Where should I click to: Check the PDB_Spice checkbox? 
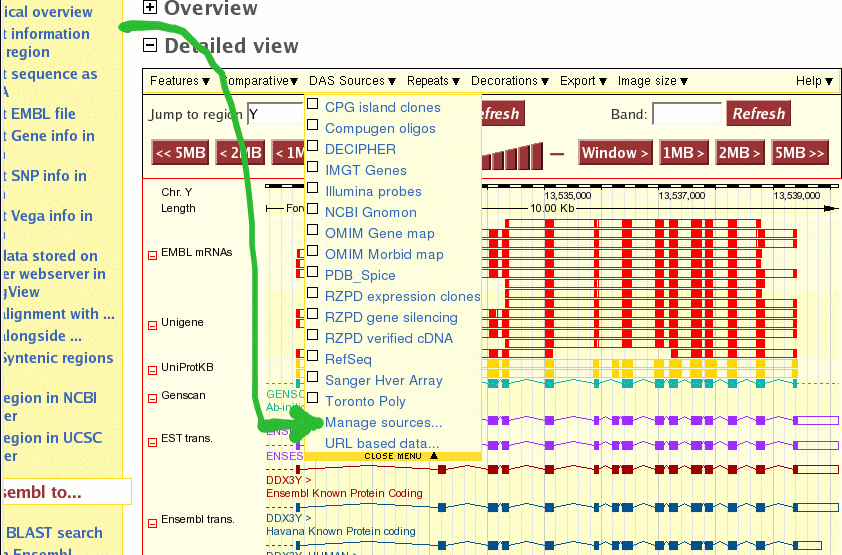pyautogui.click(x=313, y=272)
